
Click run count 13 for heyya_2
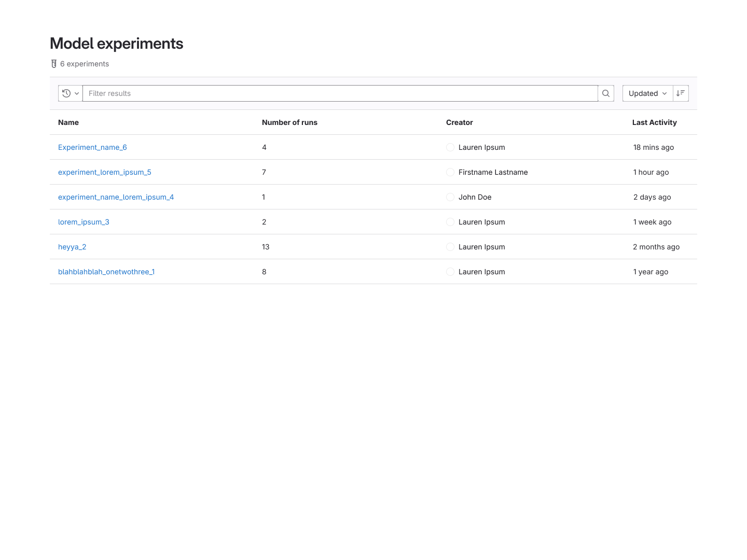(266, 247)
